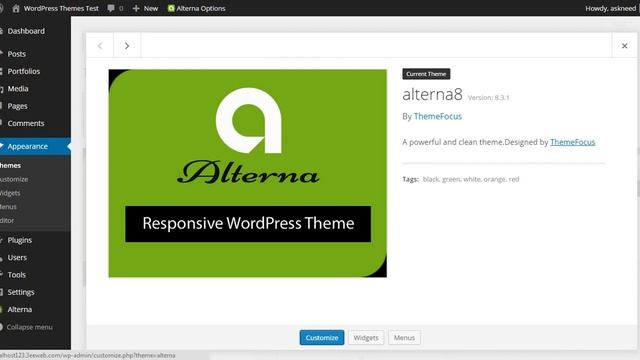
Task: Open the Howdy, askneed account menu
Action: tap(611, 8)
